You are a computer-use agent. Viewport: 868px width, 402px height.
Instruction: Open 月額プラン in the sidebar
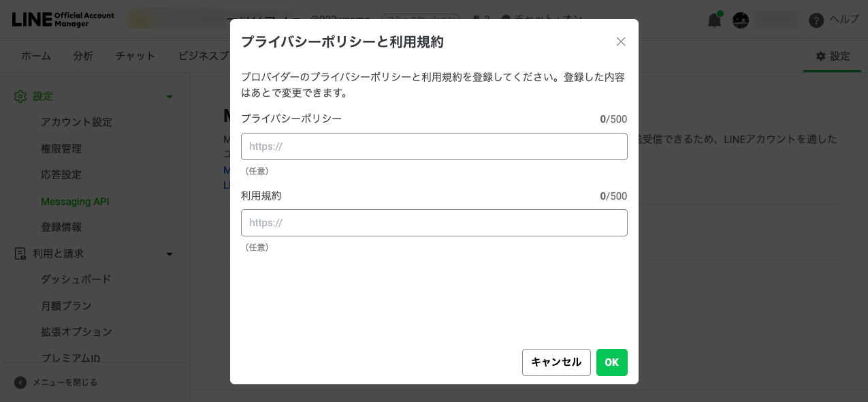[x=66, y=306]
